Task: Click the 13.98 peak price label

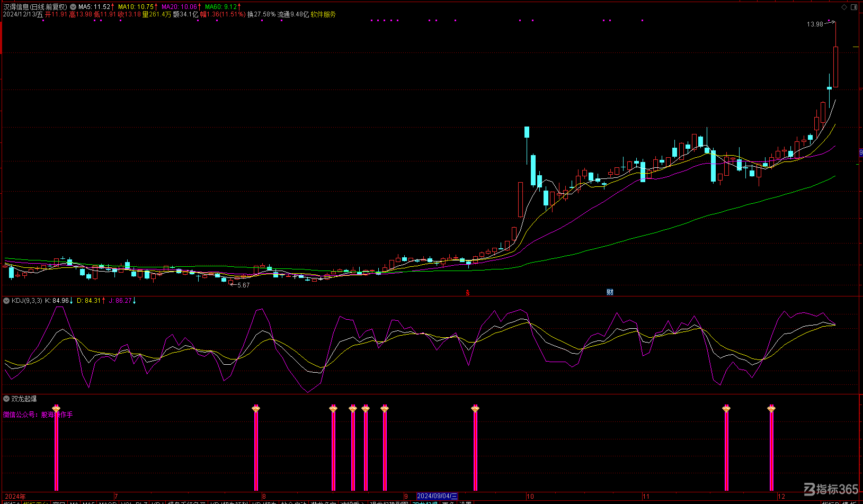Action: pos(815,24)
